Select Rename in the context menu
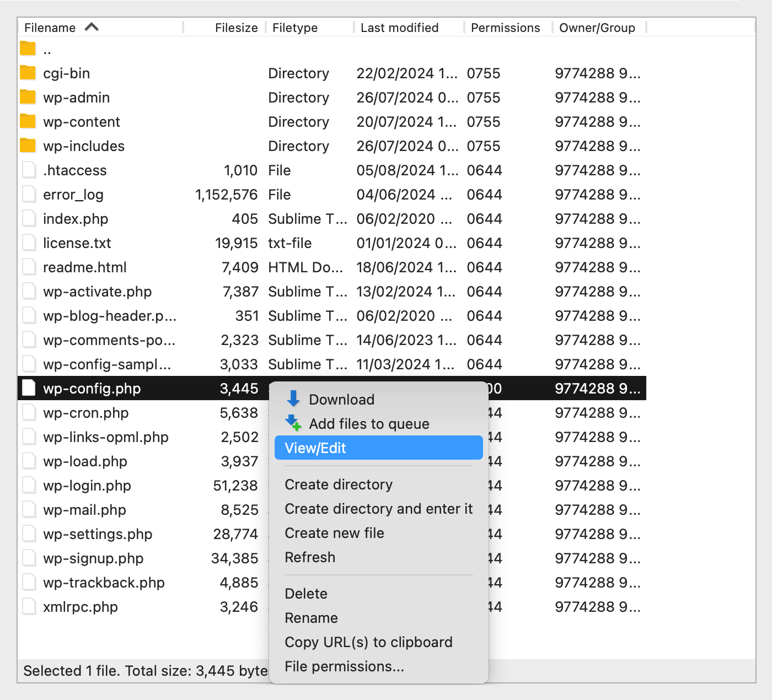Screen dimensions: 772x700 pos(378,617)
